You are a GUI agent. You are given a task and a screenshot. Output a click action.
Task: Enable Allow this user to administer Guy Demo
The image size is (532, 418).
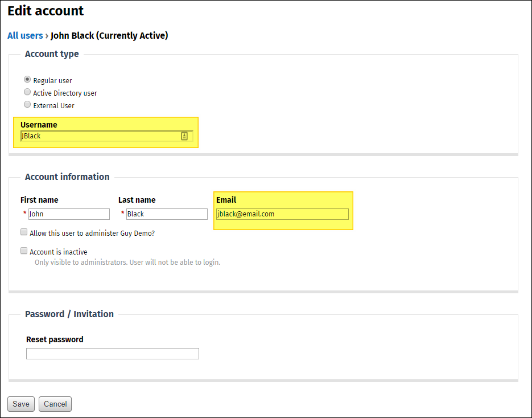pos(24,232)
